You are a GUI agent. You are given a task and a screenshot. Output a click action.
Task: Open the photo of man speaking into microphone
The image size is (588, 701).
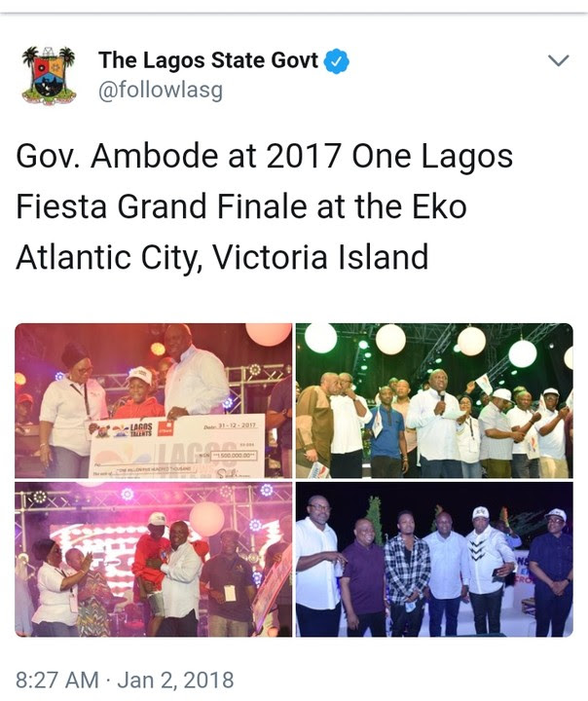point(434,400)
